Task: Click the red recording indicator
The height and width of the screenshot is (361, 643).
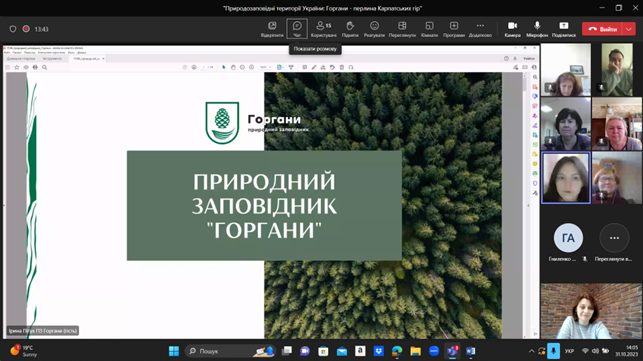Action: (26, 29)
